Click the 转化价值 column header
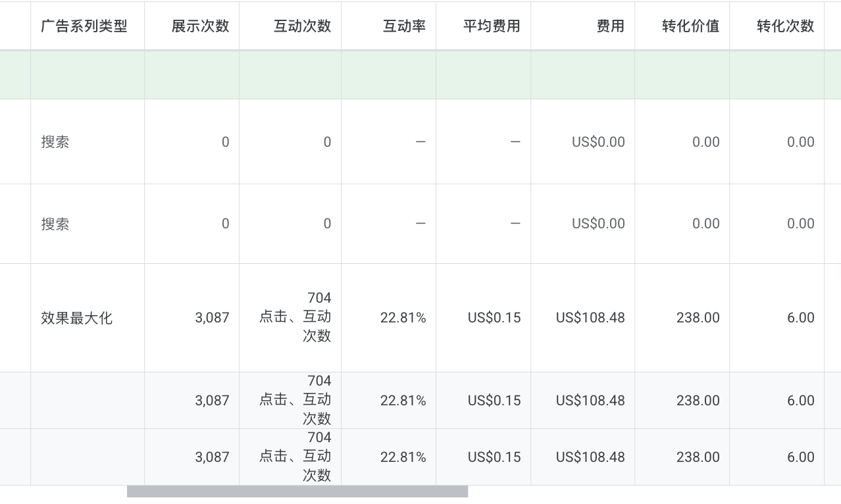 pos(690,26)
